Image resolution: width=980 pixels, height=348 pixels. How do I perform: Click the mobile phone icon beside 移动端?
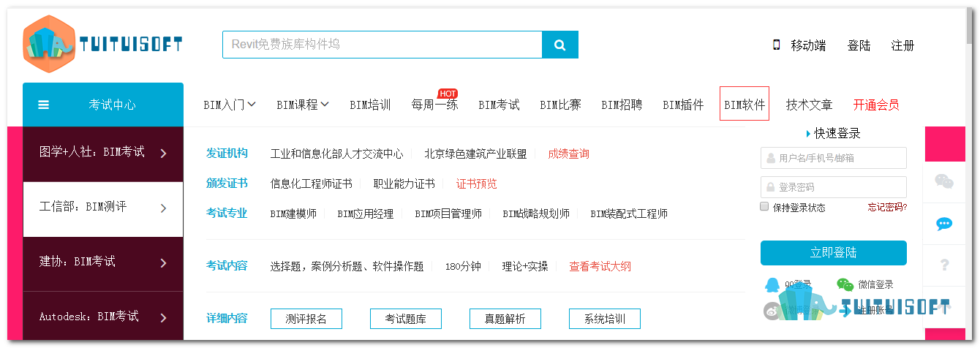[x=777, y=45]
